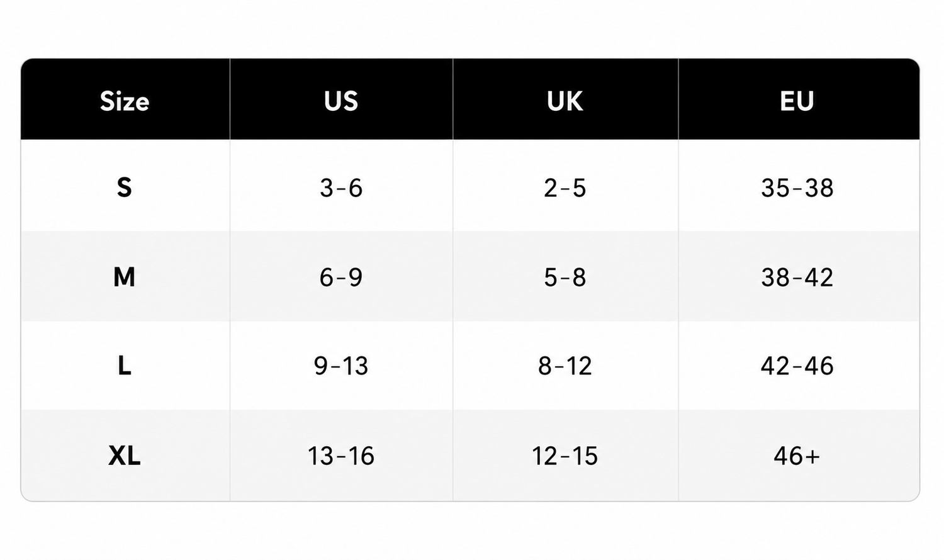
Task: Click the EU 35-38 cell
Action: [797, 188]
